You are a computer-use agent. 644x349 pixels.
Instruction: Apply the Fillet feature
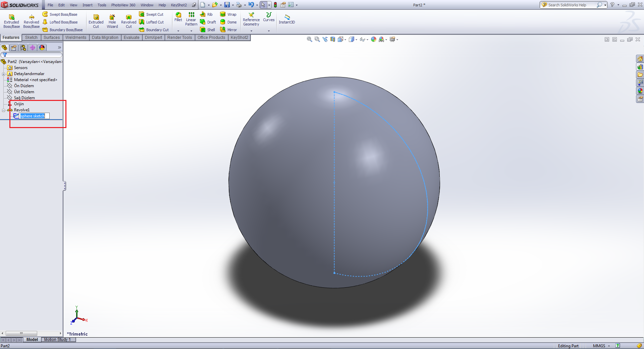point(178,17)
